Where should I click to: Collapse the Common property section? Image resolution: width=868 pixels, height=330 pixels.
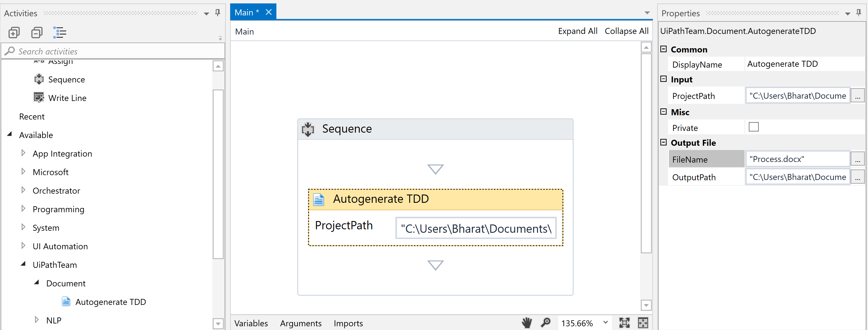point(663,49)
